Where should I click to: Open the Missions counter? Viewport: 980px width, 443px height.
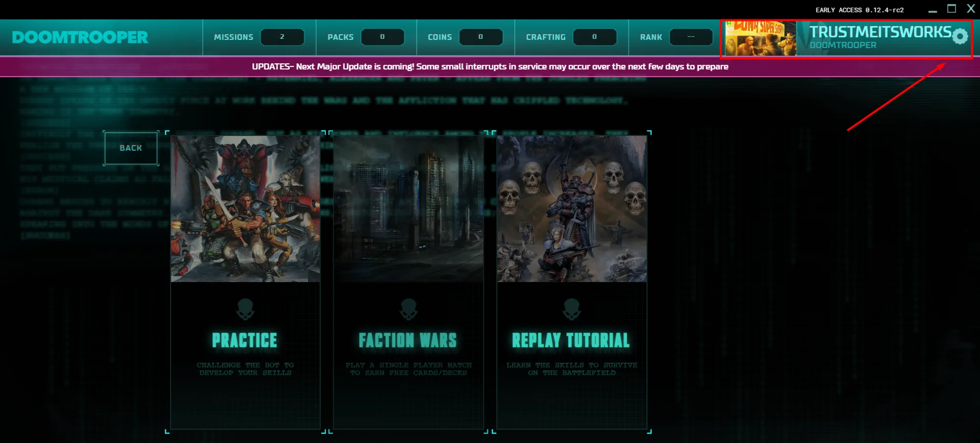tap(259, 37)
